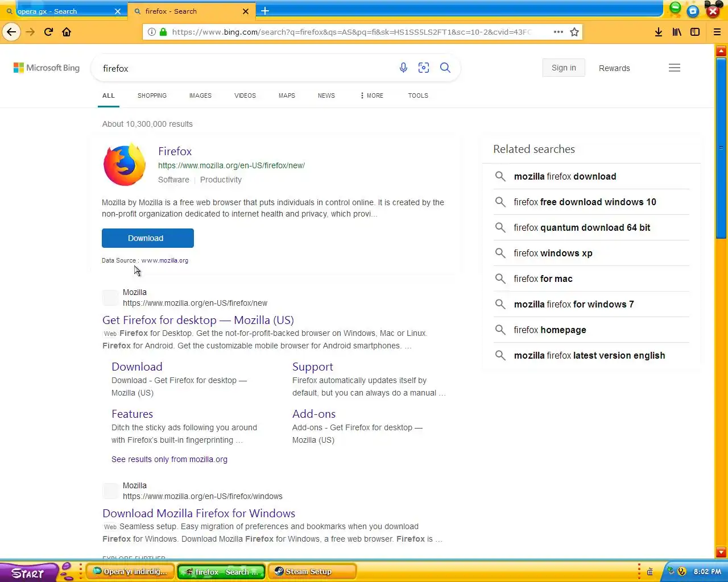Select related search 'mozilla firefox download'
The width and height of the screenshot is (728, 582).
pos(591,176)
